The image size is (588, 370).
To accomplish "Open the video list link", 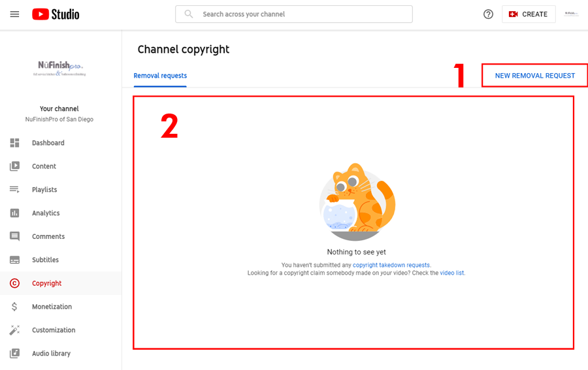I will click(452, 273).
